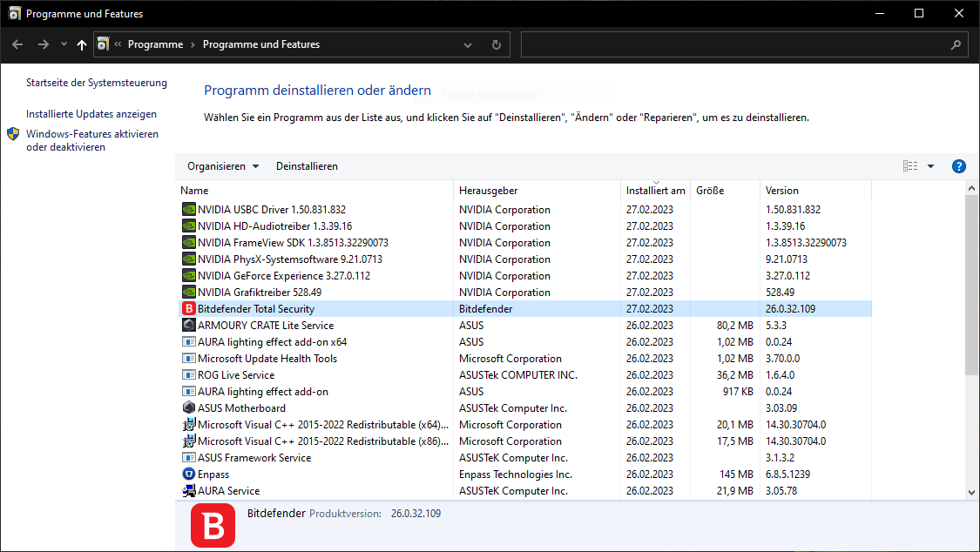Click the scrollbar down arrow
The image size is (980, 552).
971,492
